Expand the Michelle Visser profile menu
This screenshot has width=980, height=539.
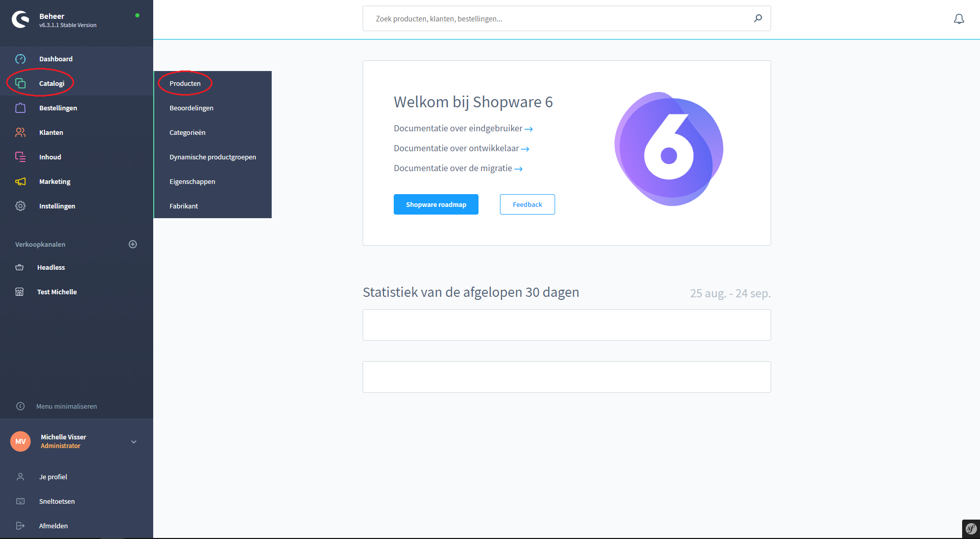click(134, 441)
